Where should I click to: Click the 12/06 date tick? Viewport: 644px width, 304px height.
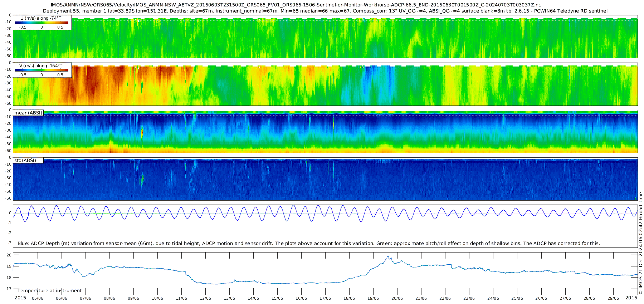(x=205, y=298)
